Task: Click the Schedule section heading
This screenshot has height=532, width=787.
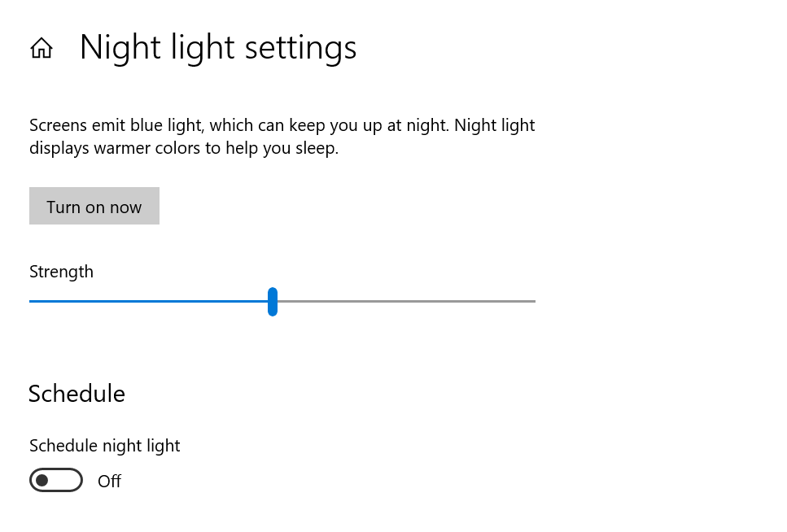Action: [77, 394]
